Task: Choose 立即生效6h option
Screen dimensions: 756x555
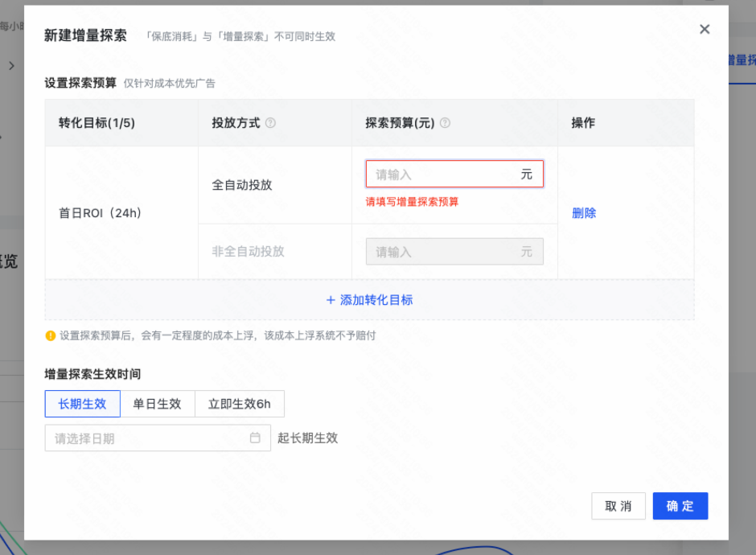Action: click(x=240, y=404)
